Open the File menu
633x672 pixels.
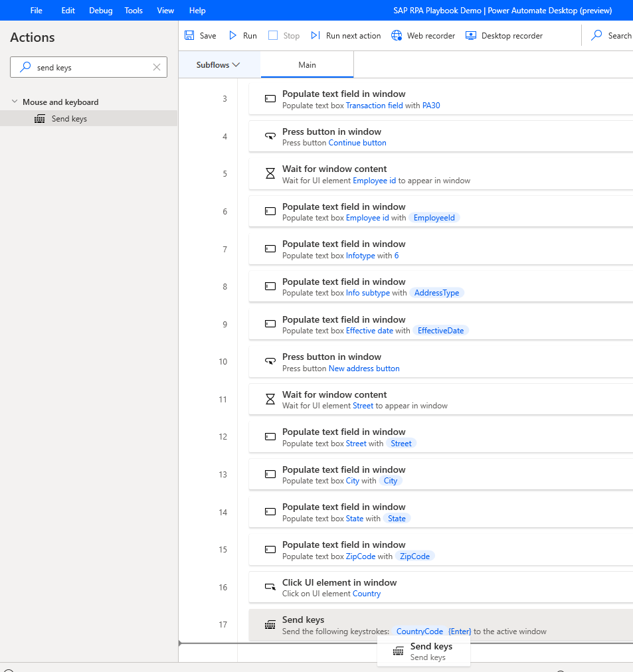37,10
